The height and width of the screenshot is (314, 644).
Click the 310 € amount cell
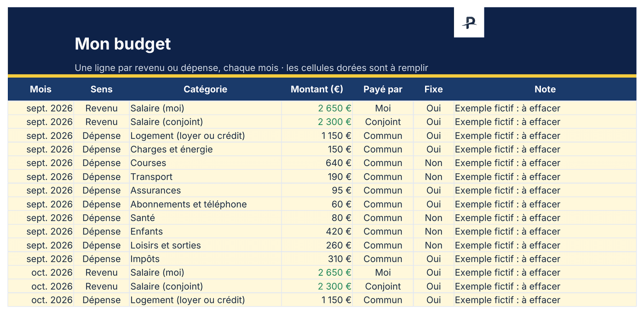tap(317, 259)
